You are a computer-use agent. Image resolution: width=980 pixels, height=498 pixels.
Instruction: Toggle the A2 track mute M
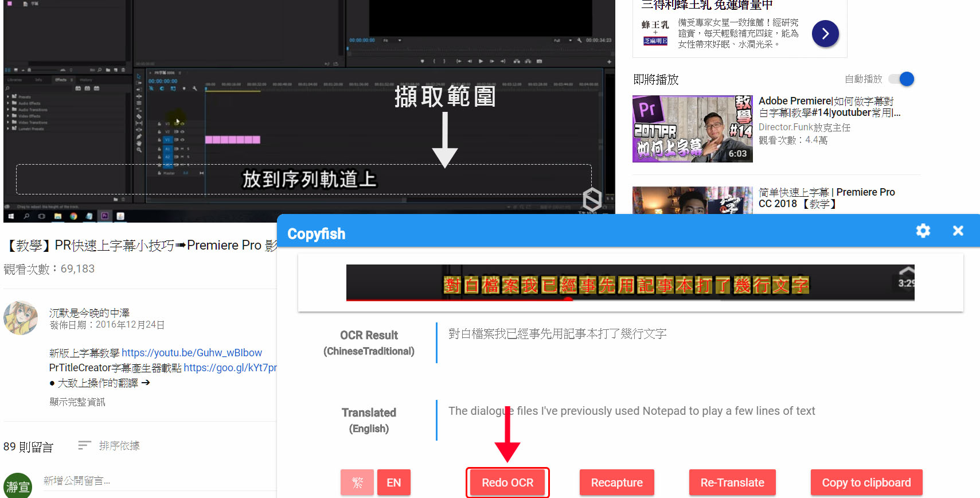[182, 157]
